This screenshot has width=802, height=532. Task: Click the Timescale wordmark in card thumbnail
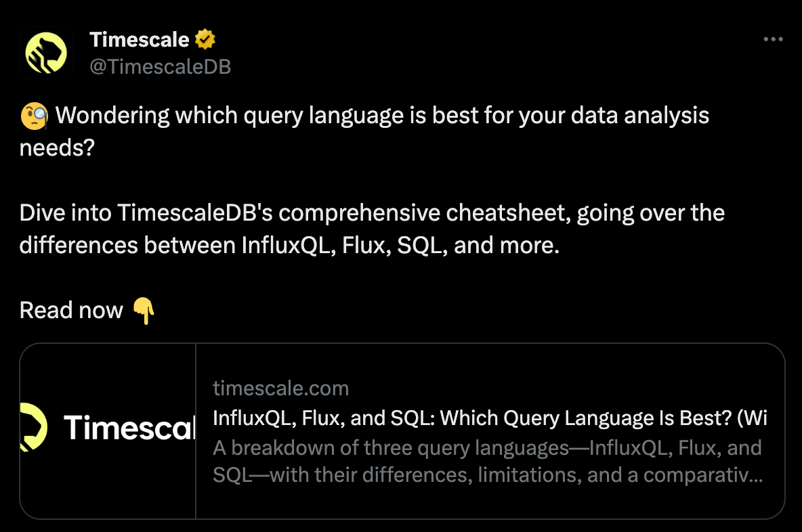129,428
